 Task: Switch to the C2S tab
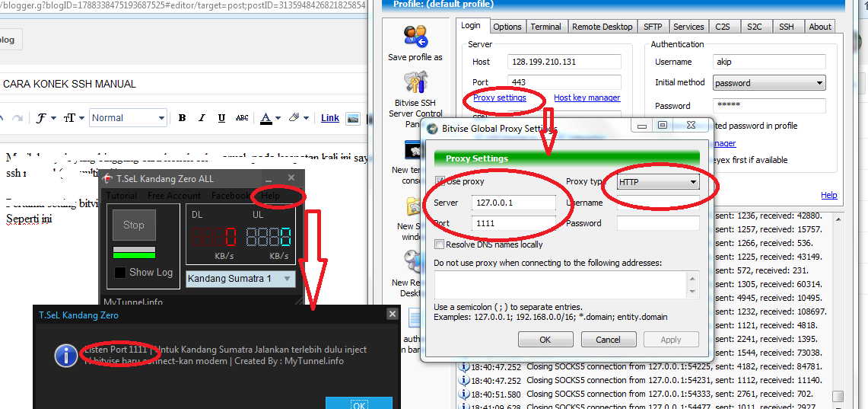coord(723,27)
